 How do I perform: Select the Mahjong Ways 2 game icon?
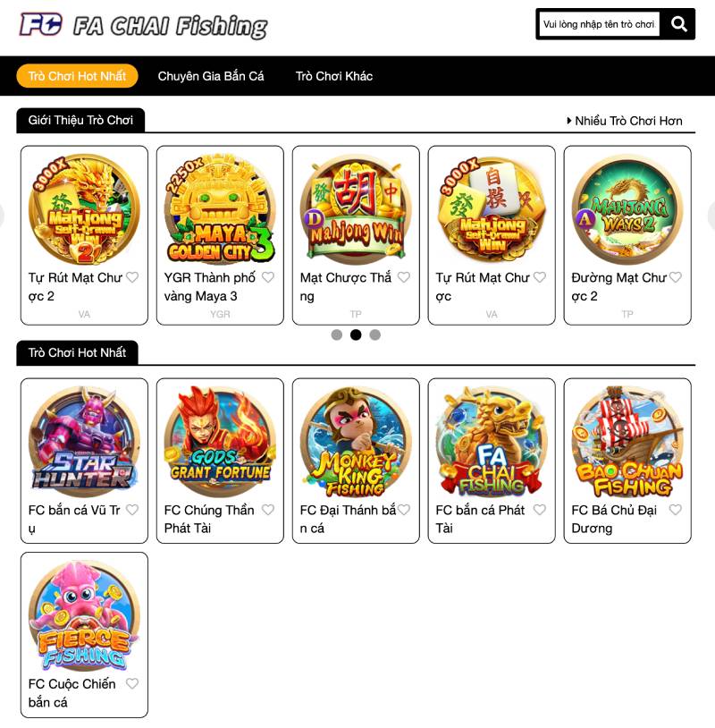627,209
